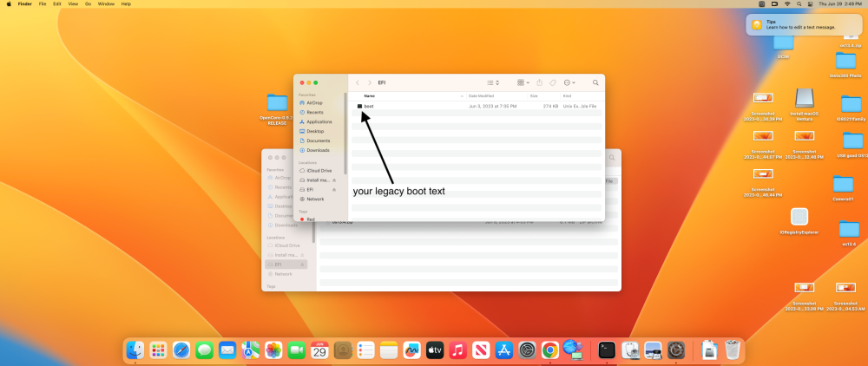The height and width of the screenshot is (366, 868).
Task: Open the File menu
Action: click(42, 3)
